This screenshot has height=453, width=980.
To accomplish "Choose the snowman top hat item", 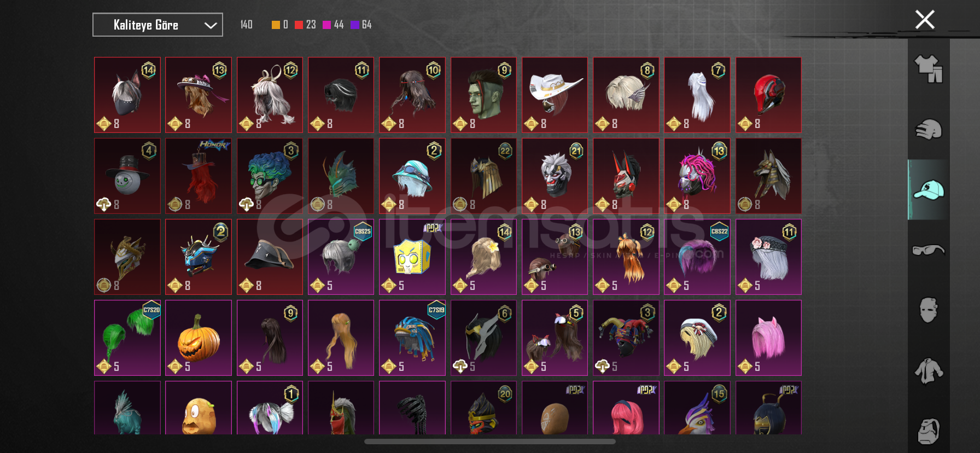I will pos(127,176).
